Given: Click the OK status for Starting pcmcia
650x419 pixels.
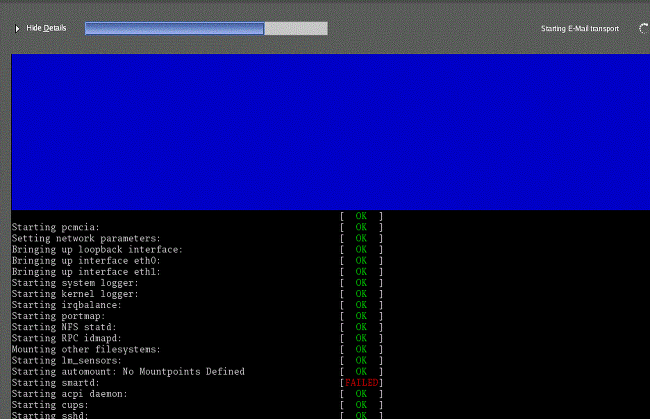Looking at the screenshot, I should [361, 227].
